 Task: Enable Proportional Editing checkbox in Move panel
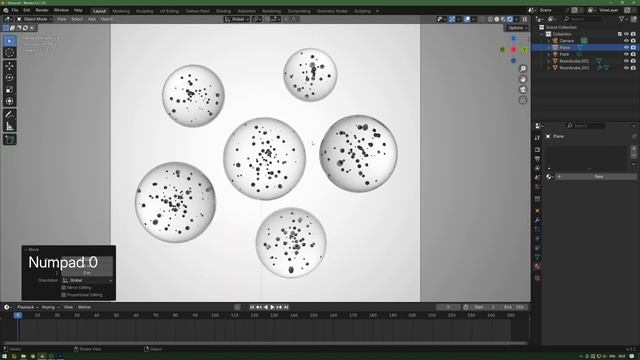[64, 295]
